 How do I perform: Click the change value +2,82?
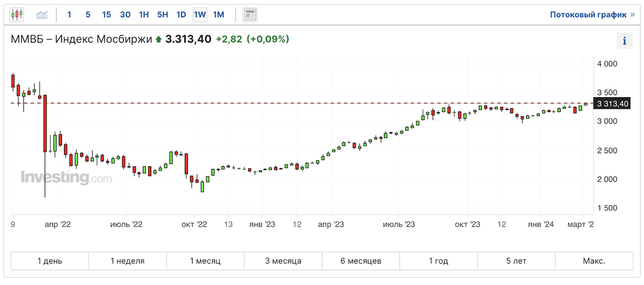[x=229, y=39]
